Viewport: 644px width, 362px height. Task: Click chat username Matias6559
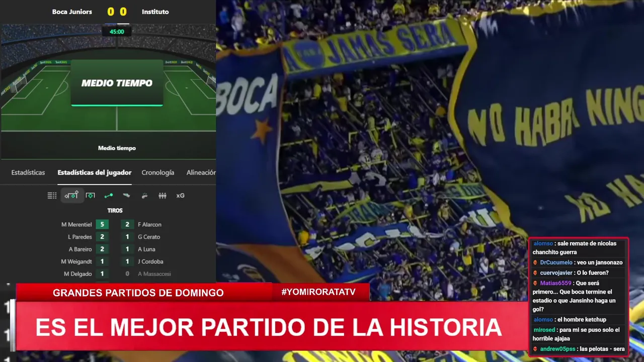(556, 283)
